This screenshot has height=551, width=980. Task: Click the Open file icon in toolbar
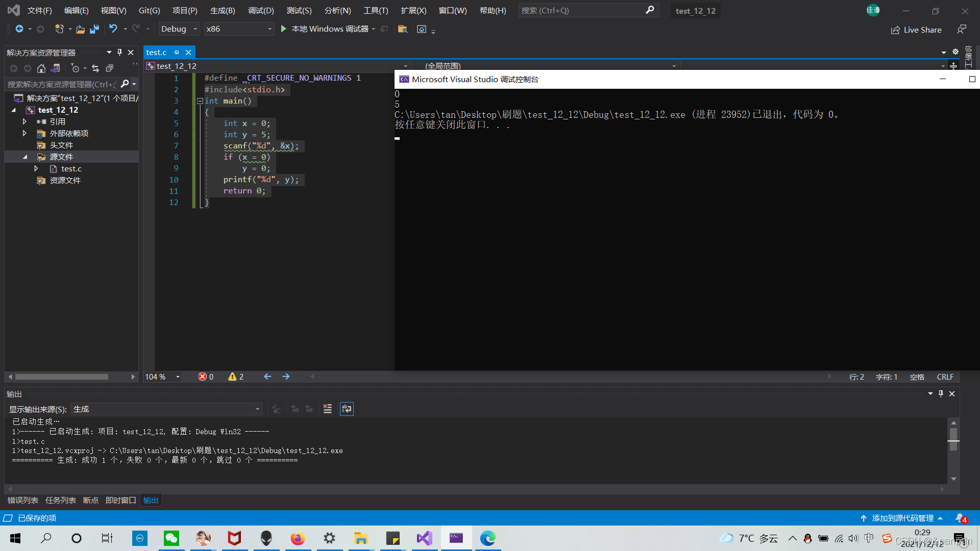81,29
